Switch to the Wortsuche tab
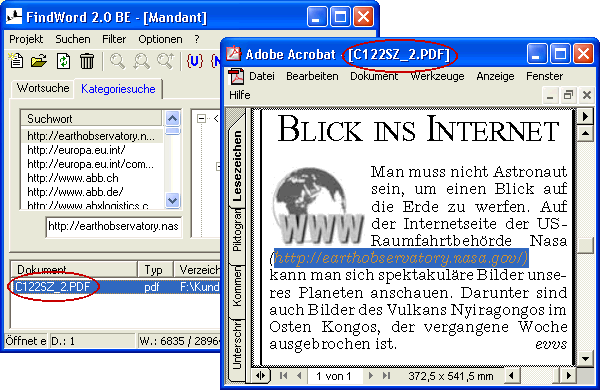600x390 pixels. [43, 88]
